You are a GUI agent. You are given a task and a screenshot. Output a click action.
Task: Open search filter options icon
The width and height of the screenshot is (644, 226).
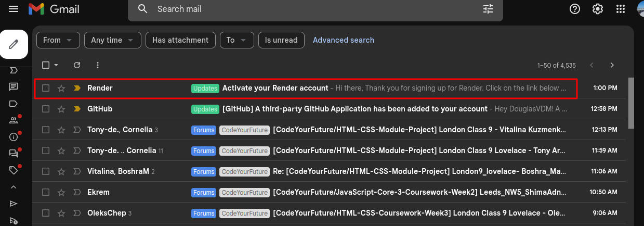[488, 9]
